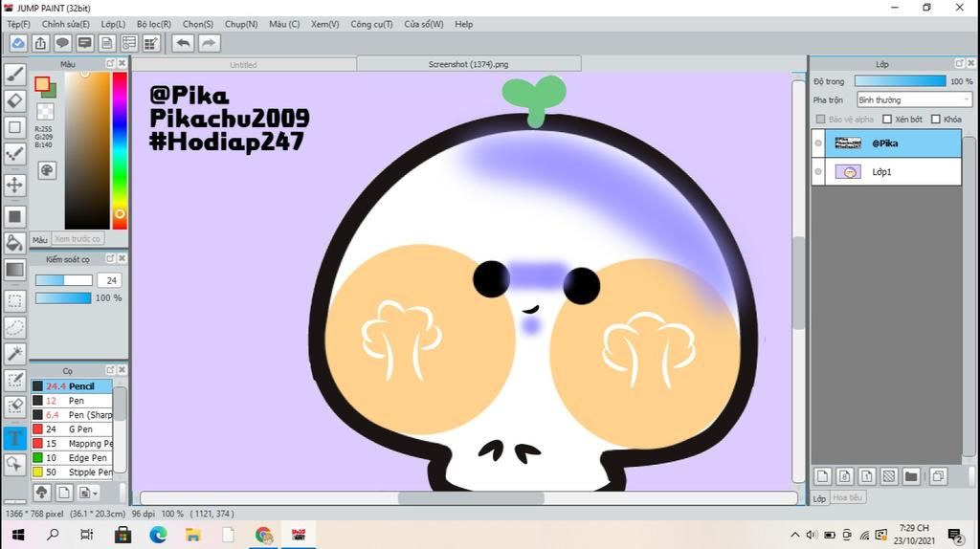Add a new layer
This screenshot has height=549, width=980.
[x=822, y=476]
